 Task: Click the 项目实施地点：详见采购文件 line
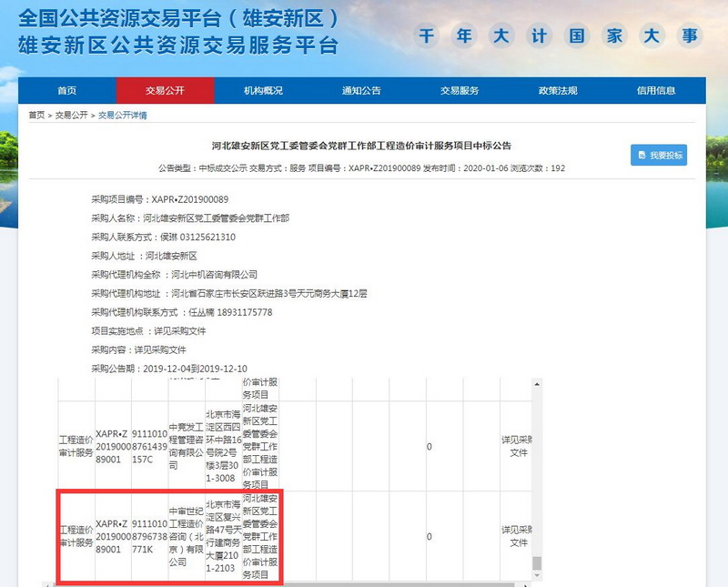(x=148, y=331)
